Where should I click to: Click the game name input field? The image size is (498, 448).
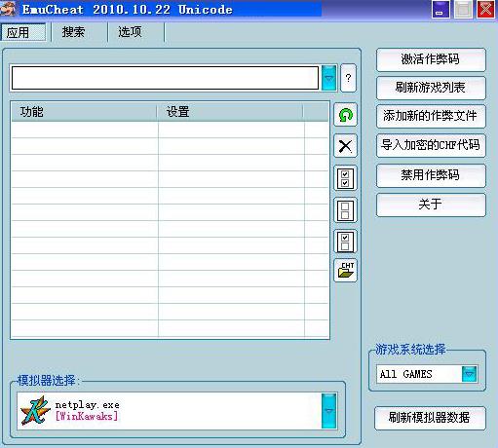pyautogui.click(x=165, y=78)
